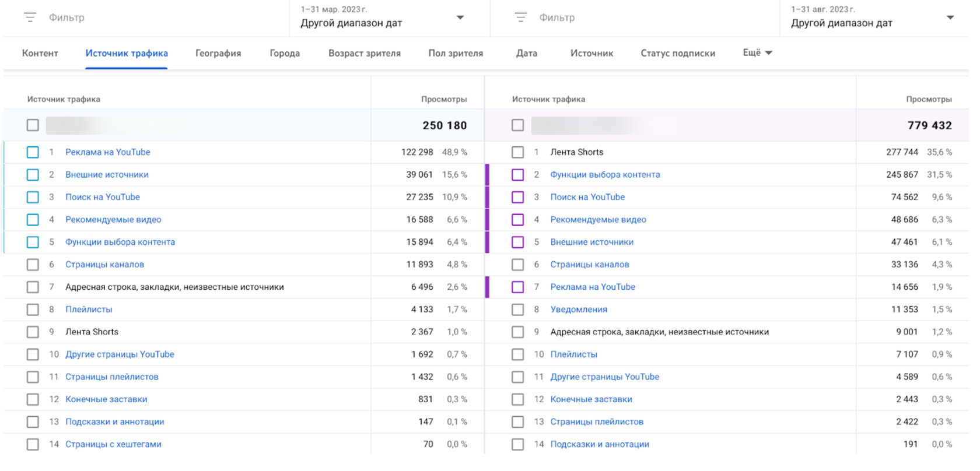Uncheck Реклама на YouTube in left table
980x471 pixels.
[33, 152]
